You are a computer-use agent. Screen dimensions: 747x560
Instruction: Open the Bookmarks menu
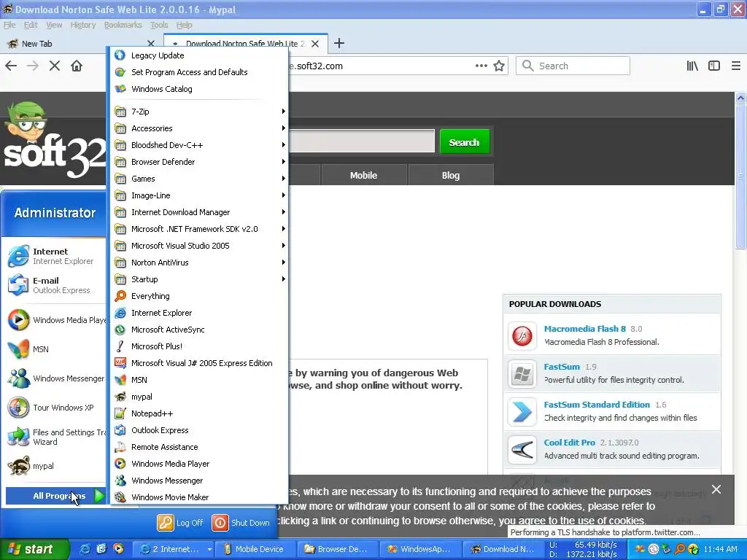[x=123, y=25]
